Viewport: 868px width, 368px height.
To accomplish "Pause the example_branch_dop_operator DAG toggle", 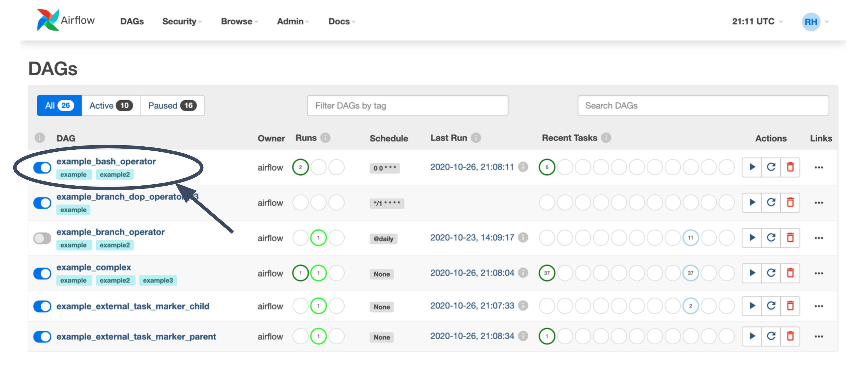I will [42, 203].
